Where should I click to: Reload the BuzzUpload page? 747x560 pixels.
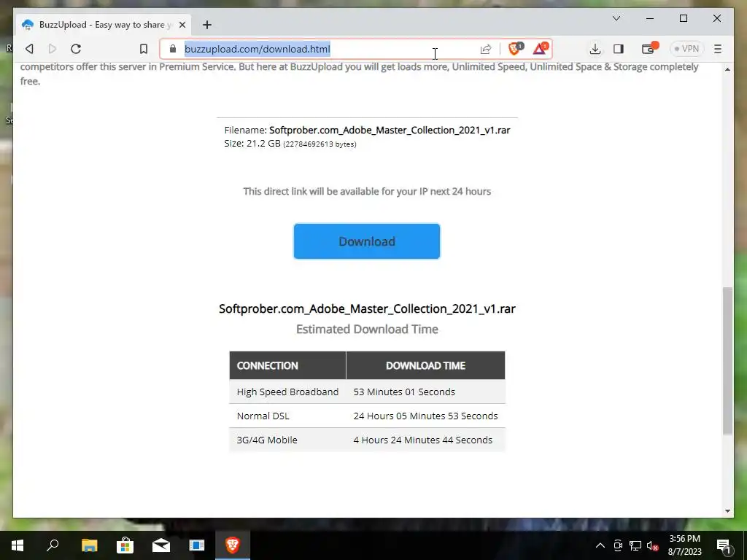tap(76, 49)
